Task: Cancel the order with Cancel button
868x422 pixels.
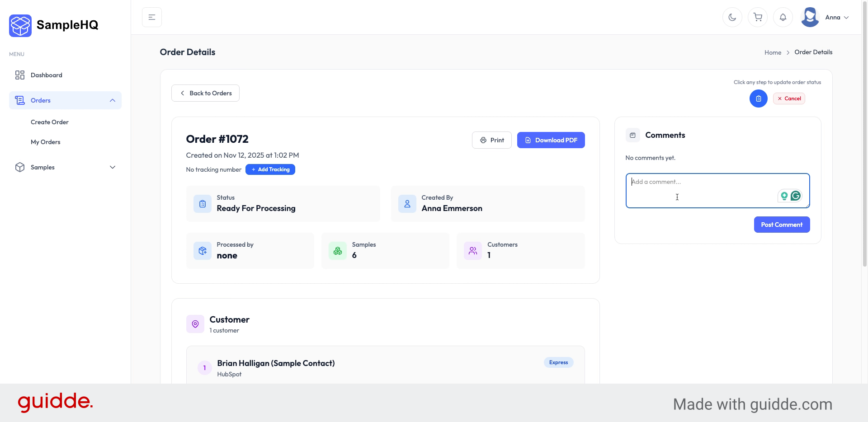Action: click(x=789, y=98)
